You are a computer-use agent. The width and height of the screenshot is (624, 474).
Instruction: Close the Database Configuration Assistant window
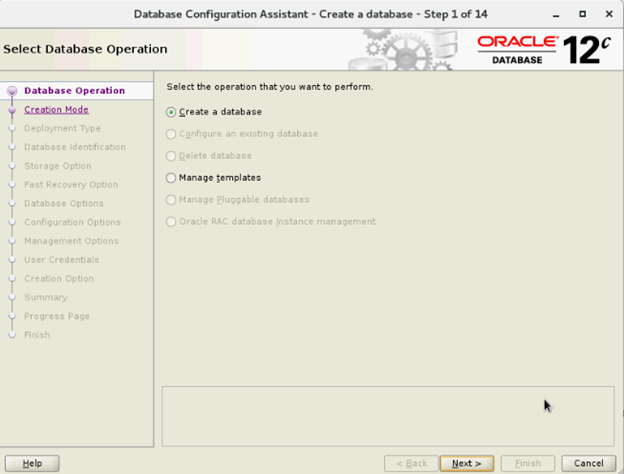point(609,14)
